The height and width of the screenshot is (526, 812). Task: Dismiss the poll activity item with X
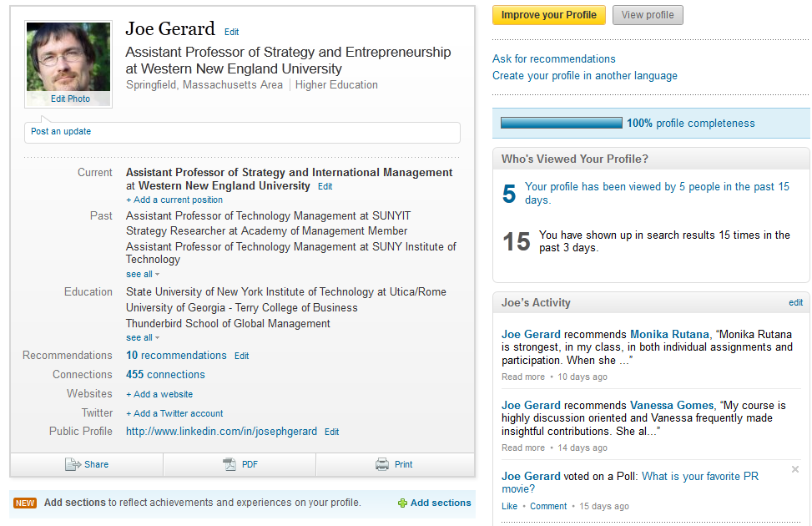(795, 469)
